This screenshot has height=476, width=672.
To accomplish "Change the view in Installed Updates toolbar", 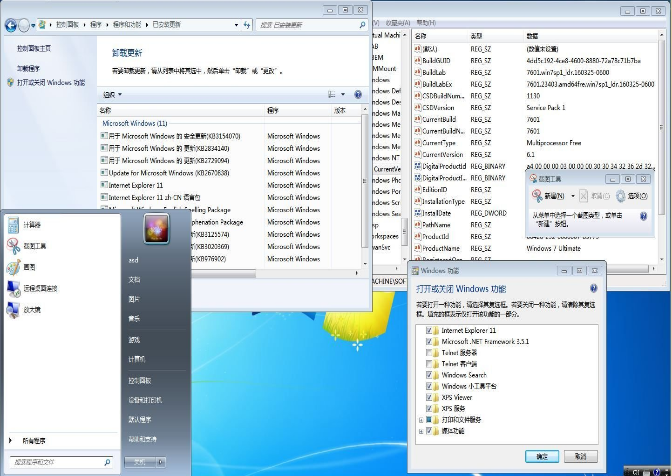I will click(332, 94).
